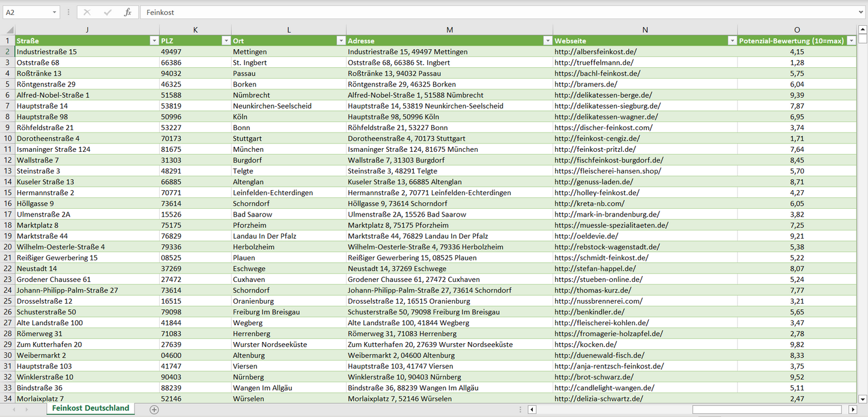Click the Enter checkmark in formula bar
Viewport: 868px width, 417px height.
point(108,12)
